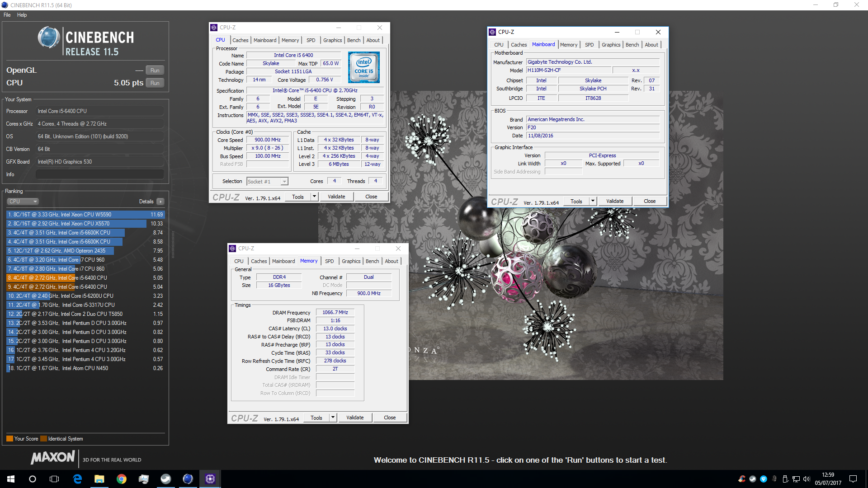Viewport: 868px width, 488px height.
Task: Click Validate in the CPU-Z CPU window
Action: (336, 197)
